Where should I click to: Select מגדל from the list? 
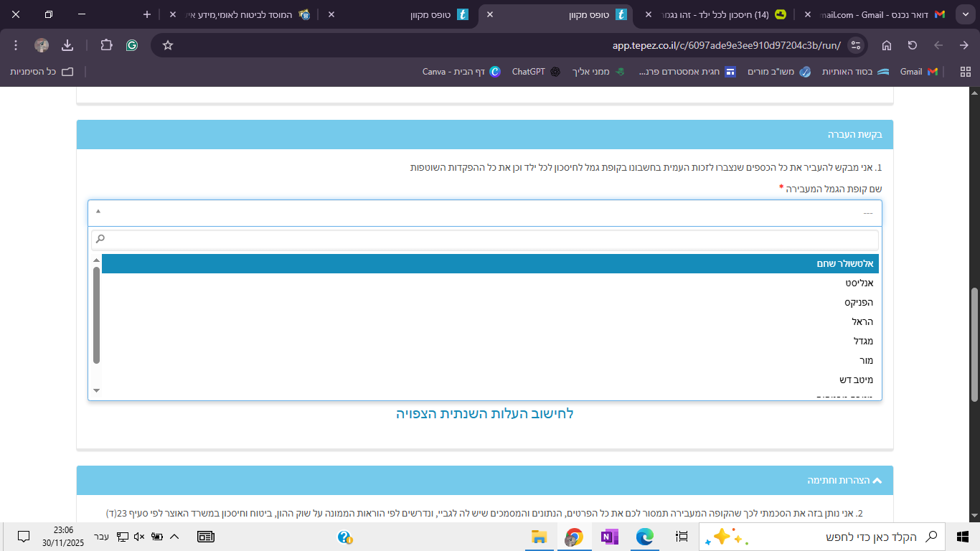click(490, 341)
